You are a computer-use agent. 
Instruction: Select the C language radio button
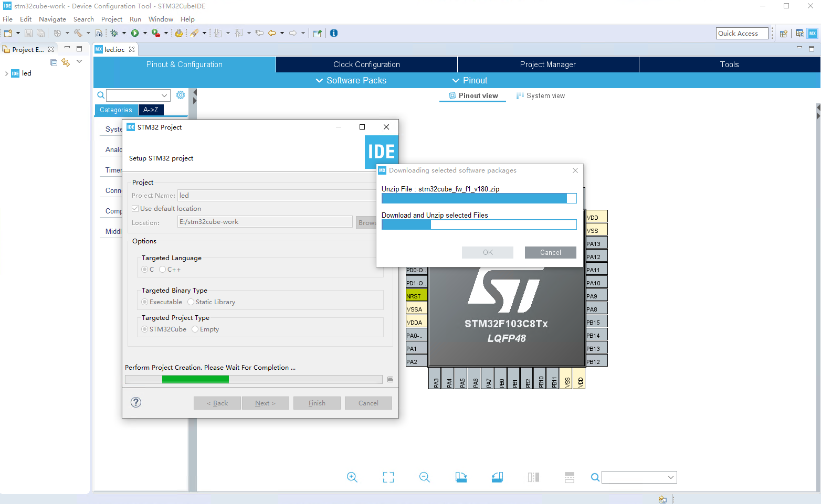coord(145,269)
